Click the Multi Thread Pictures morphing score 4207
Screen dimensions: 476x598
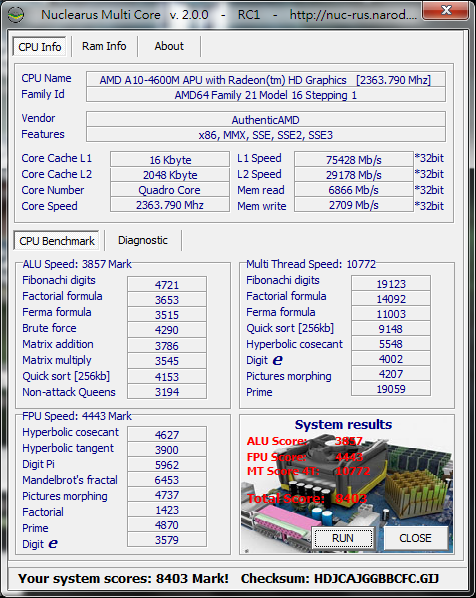pyautogui.click(x=391, y=373)
